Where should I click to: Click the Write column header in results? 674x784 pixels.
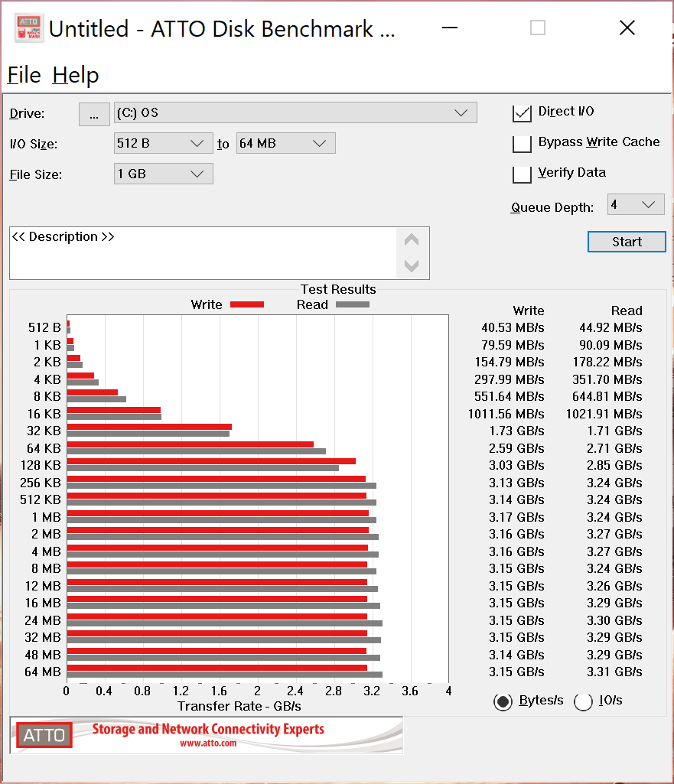[x=529, y=311]
